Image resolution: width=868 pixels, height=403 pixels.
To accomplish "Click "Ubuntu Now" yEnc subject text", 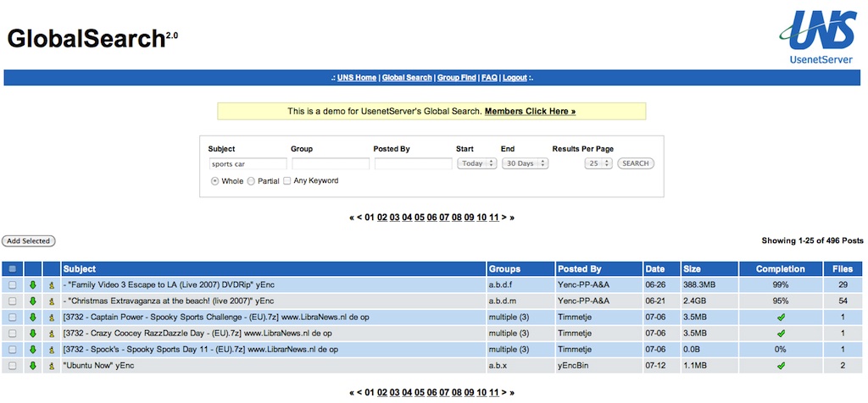I will (x=98, y=366).
